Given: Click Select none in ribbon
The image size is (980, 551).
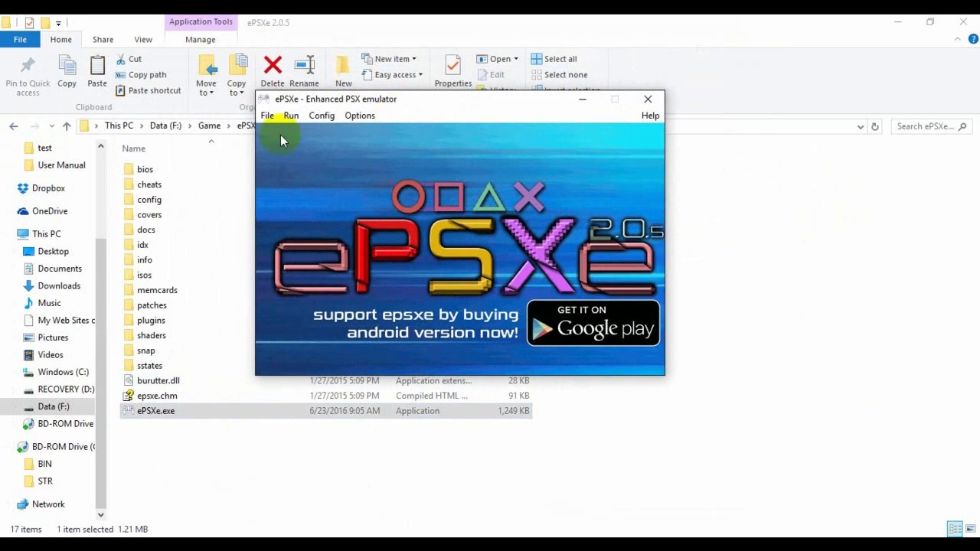Looking at the screenshot, I should [560, 75].
